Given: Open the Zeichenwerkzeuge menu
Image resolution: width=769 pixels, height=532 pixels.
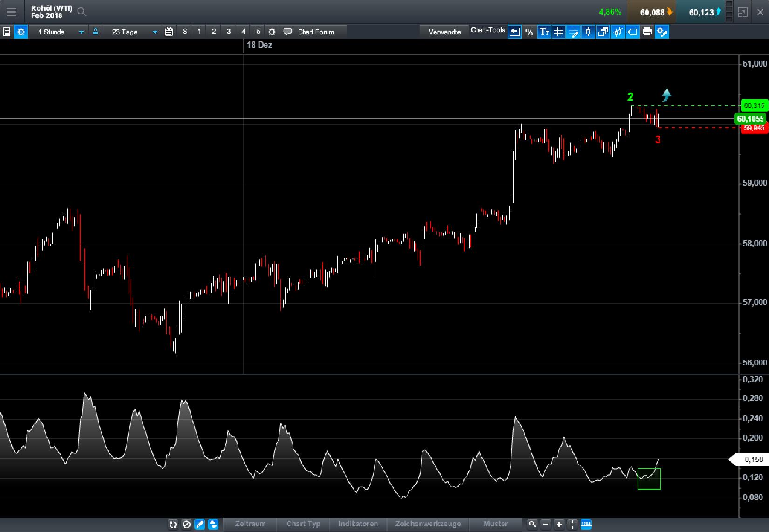Looking at the screenshot, I should pyautogui.click(x=428, y=524).
